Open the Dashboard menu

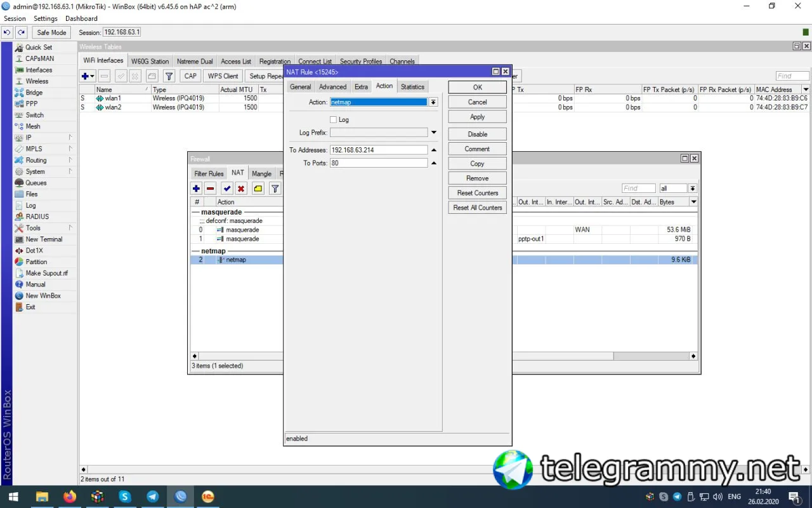[82, 18]
